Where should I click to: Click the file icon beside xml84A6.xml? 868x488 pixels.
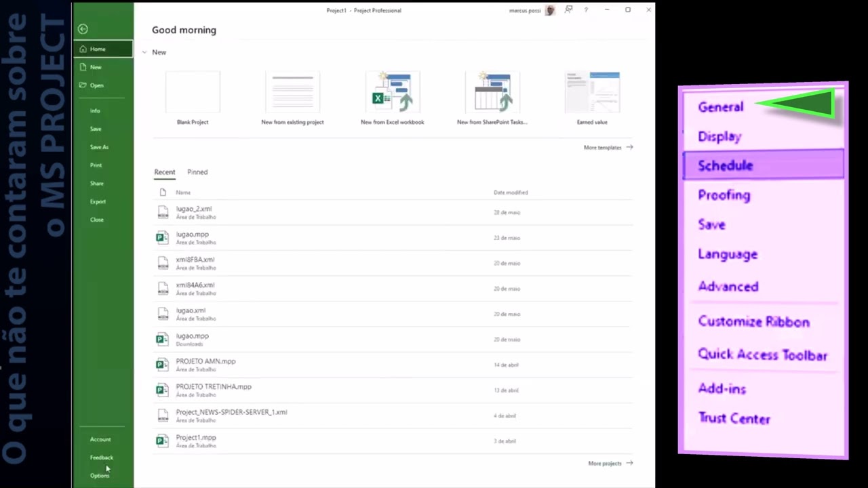[162, 288]
